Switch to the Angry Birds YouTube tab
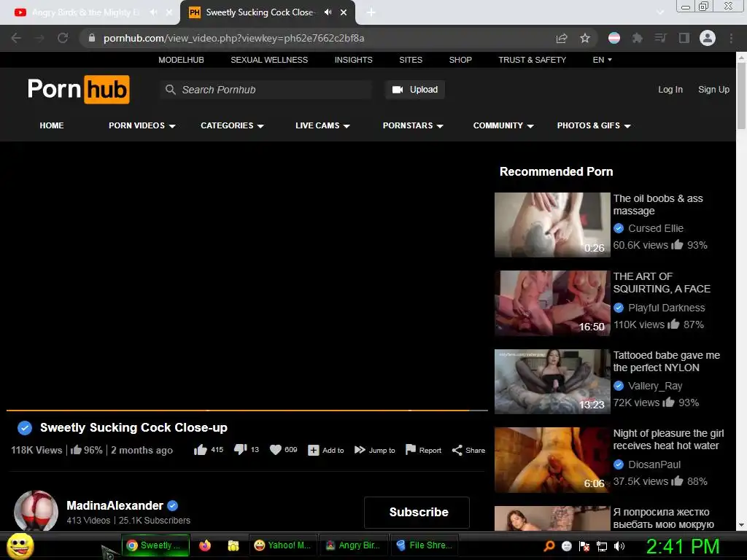 coord(85,12)
